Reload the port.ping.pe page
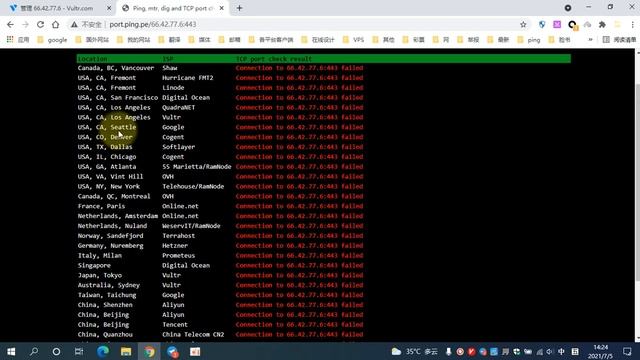The height and width of the screenshot is (360, 640). coord(40,24)
